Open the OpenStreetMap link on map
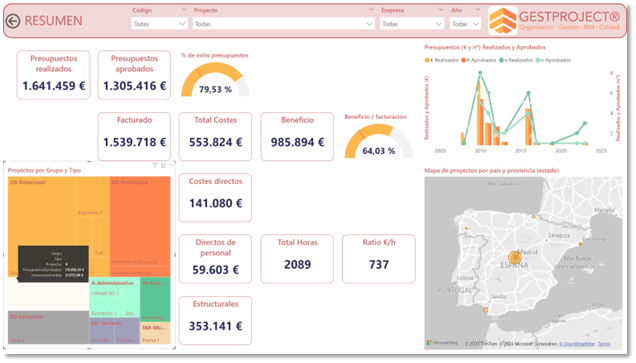Screen dimensions: 636x363 577,344
